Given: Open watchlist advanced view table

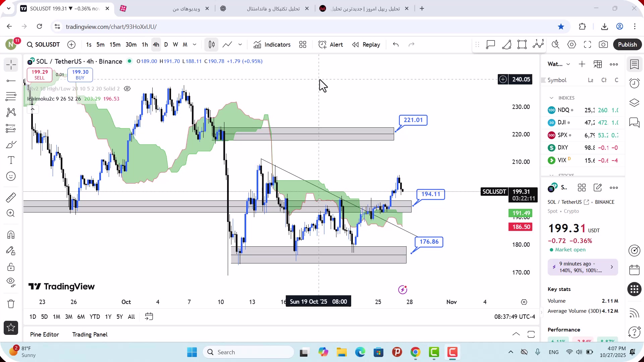Looking at the screenshot, I should [598, 64].
